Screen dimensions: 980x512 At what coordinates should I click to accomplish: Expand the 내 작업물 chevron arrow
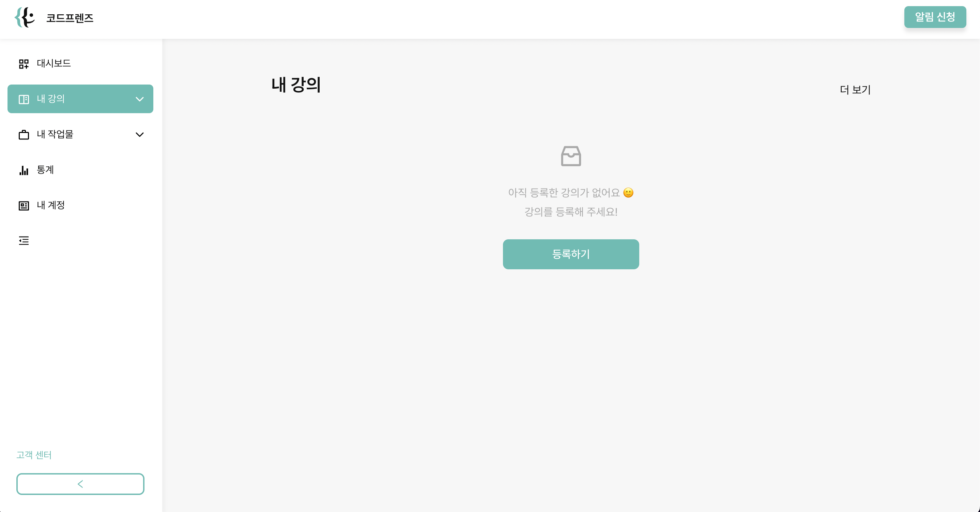tap(140, 134)
